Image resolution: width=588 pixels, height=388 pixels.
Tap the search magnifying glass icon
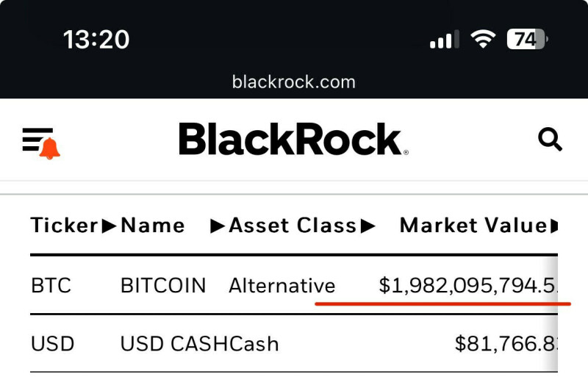pos(550,139)
